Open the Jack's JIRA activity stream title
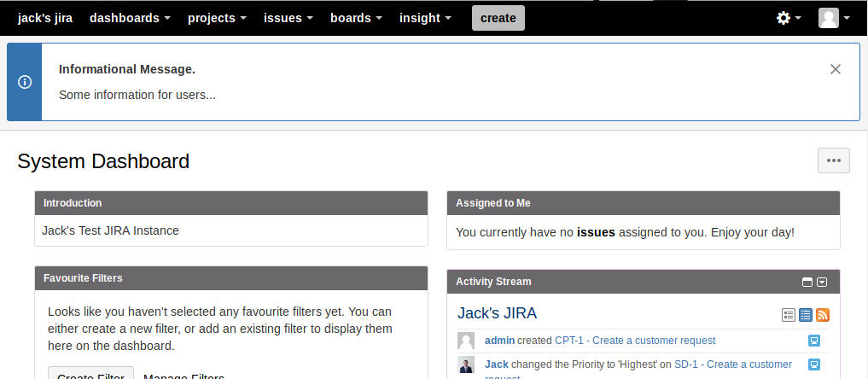868x379 pixels. (497, 313)
